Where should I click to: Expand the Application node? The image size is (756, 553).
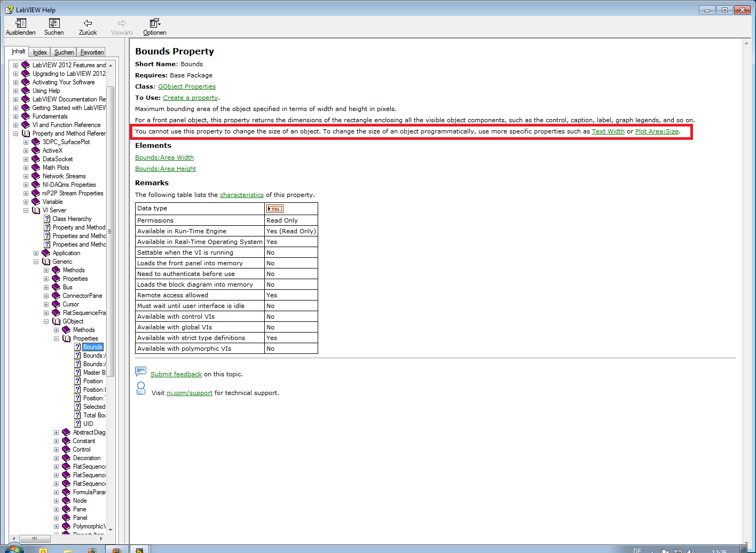[x=36, y=253]
